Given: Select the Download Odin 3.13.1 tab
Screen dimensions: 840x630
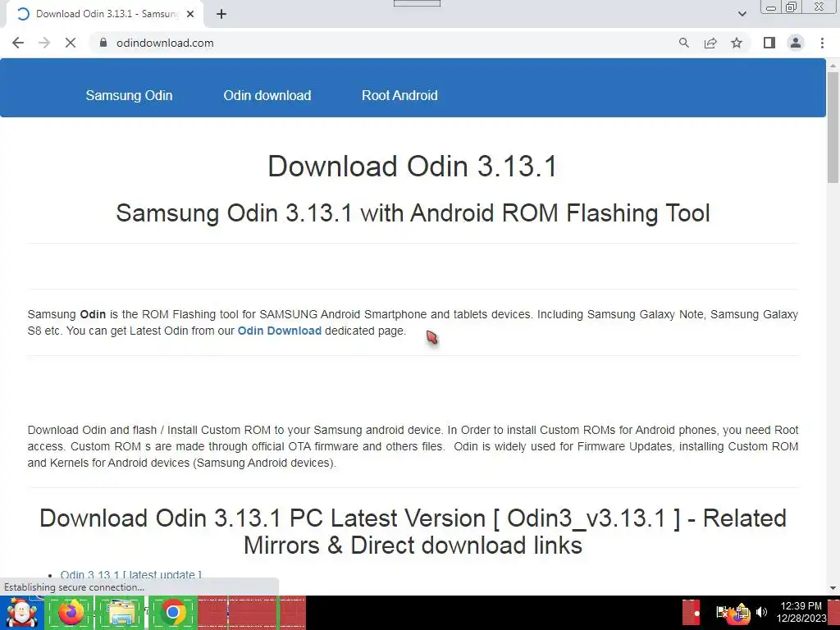Looking at the screenshot, I should [105, 15].
